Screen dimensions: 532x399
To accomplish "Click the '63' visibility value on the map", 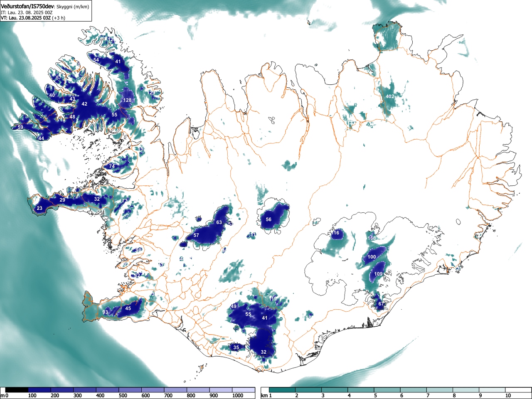I will pos(219,222).
